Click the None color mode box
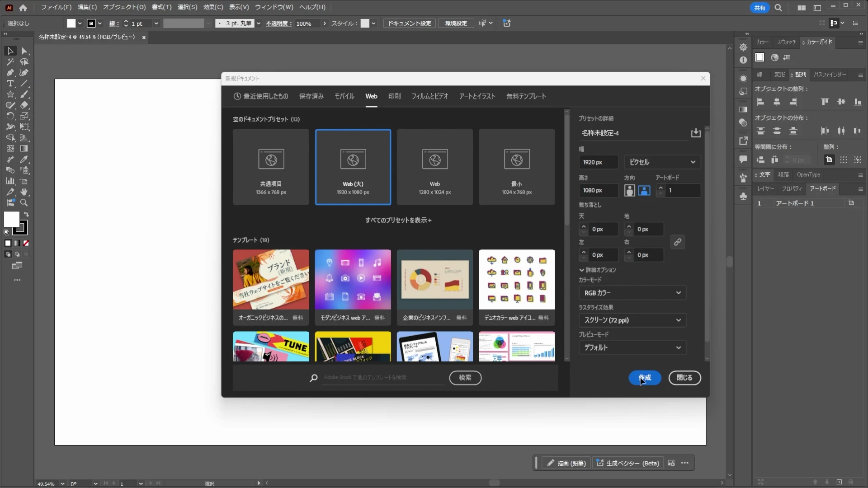868x488 pixels. pos(26,243)
